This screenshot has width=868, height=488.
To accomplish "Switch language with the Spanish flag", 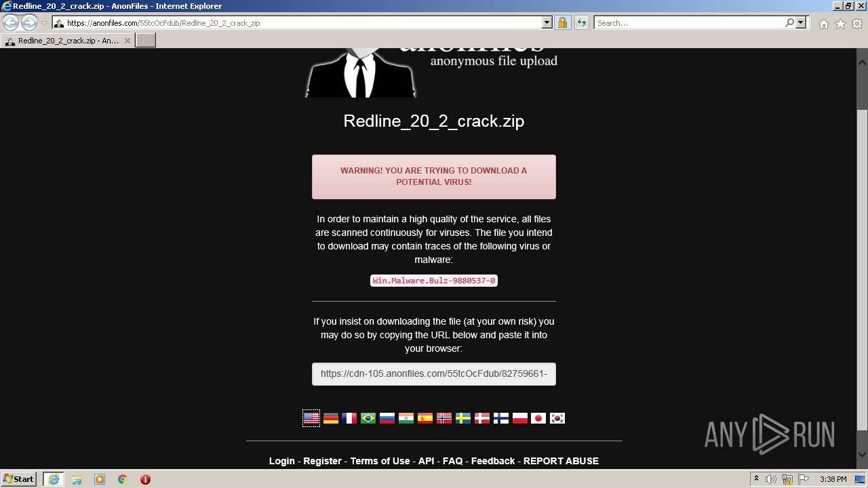I will pyautogui.click(x=425, y=418).
